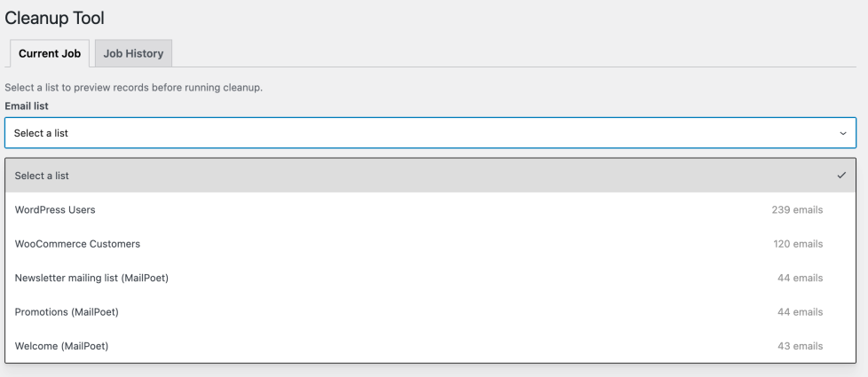This screenshot has height=377, width=868.
Task: Click email count beside Newsletter mailing list
Action: tap(800, 278)
